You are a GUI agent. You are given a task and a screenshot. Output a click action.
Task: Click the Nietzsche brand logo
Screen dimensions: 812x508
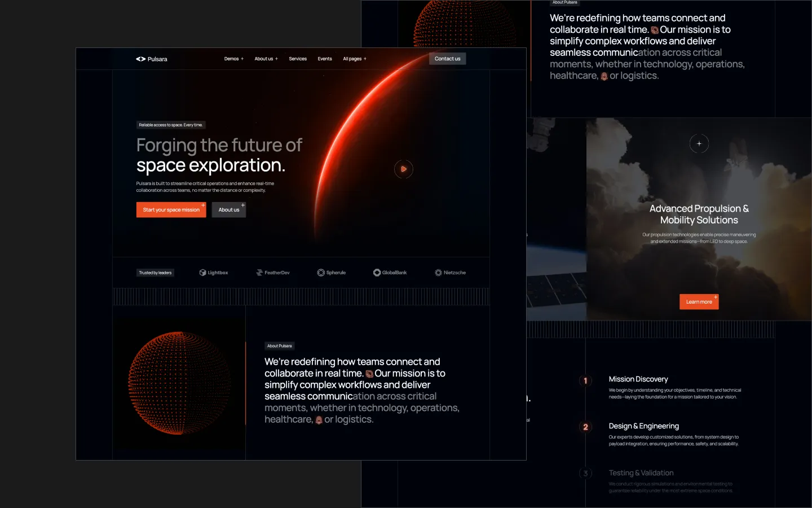[x=450, y=273]
